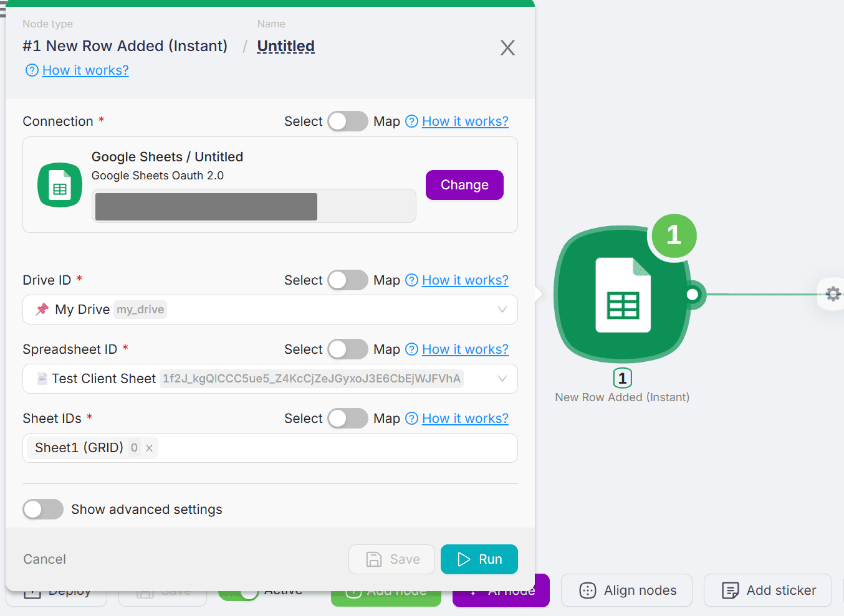844x616 pixels.
Task: Click the Google Sheets connection logo
Action: [x=60, y=185]
